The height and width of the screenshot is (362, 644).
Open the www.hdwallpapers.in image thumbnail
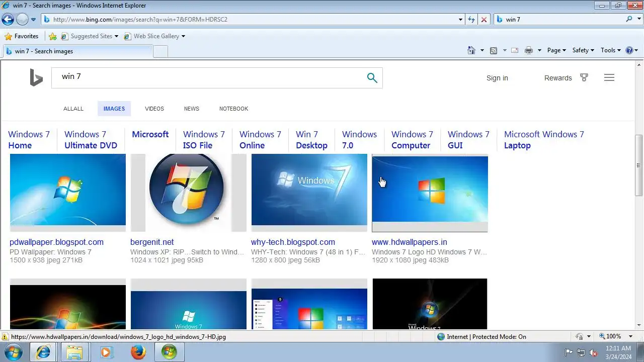click(430, 193)
